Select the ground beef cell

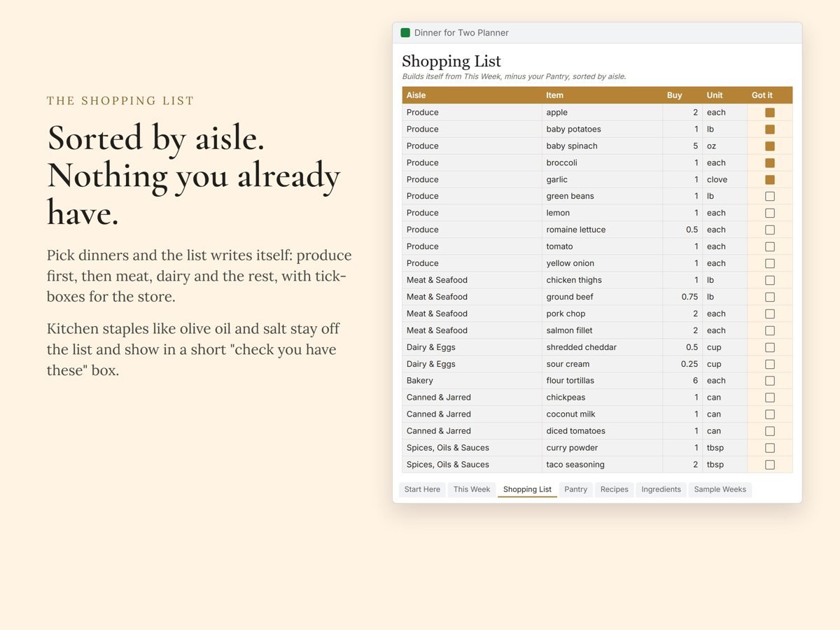(x=602, y=297)
